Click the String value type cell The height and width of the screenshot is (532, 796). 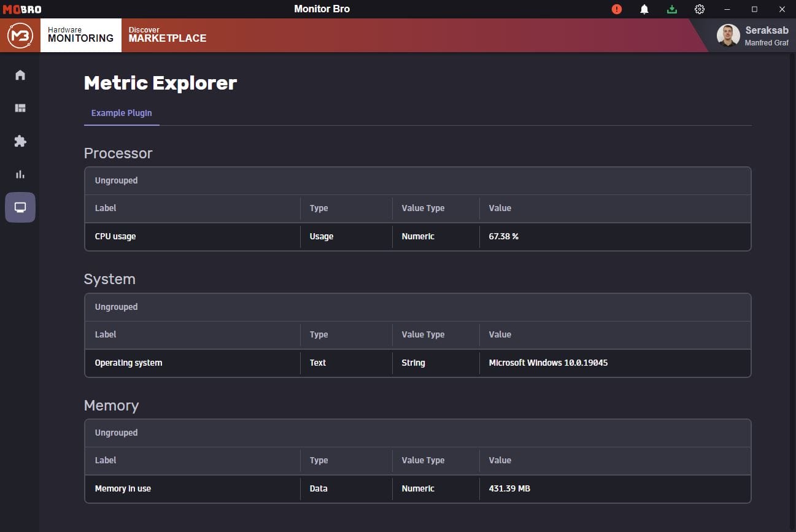click(413, 363)
